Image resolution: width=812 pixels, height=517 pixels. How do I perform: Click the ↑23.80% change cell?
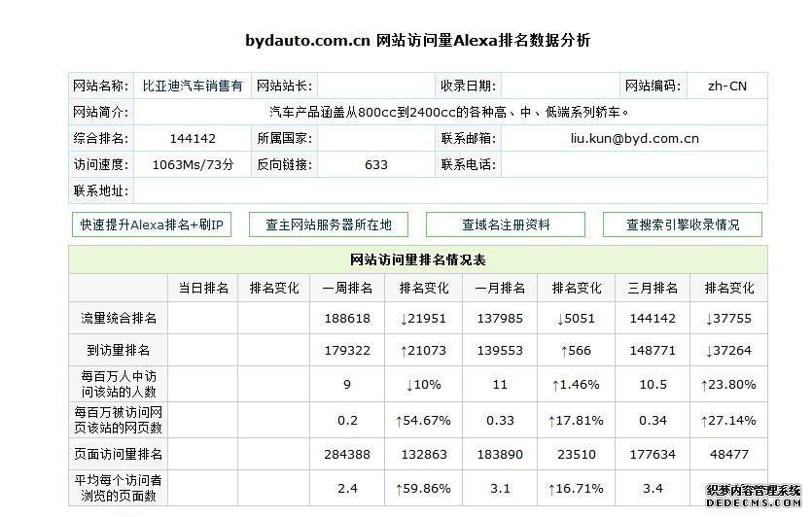[x=728, y=385]
